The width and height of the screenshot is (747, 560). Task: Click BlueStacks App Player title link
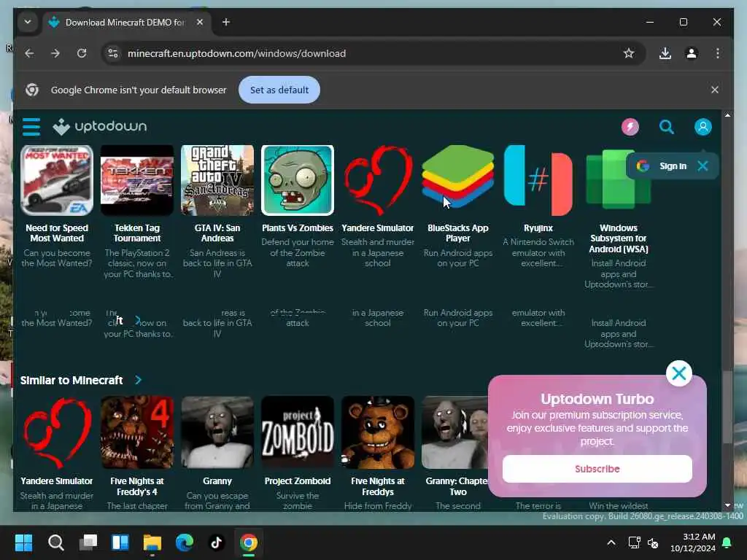tap(458, 233)
